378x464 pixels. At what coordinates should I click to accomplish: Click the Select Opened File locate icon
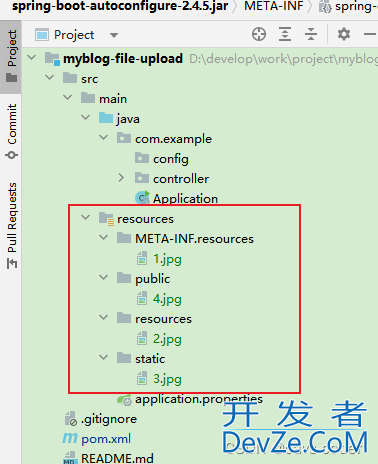(259, 34)
